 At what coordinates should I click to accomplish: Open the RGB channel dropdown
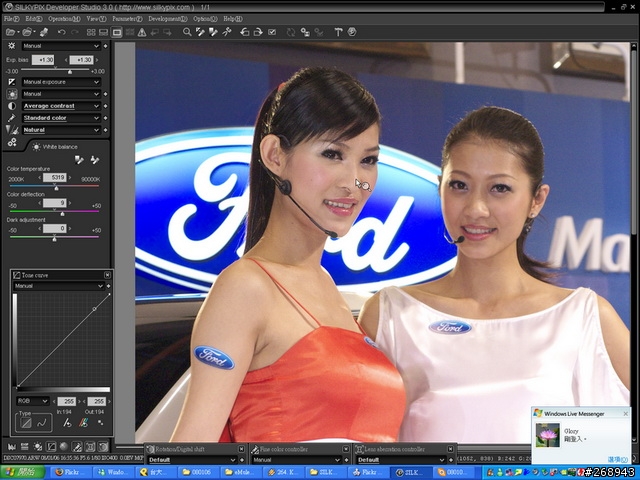click(x=33, y=401)
